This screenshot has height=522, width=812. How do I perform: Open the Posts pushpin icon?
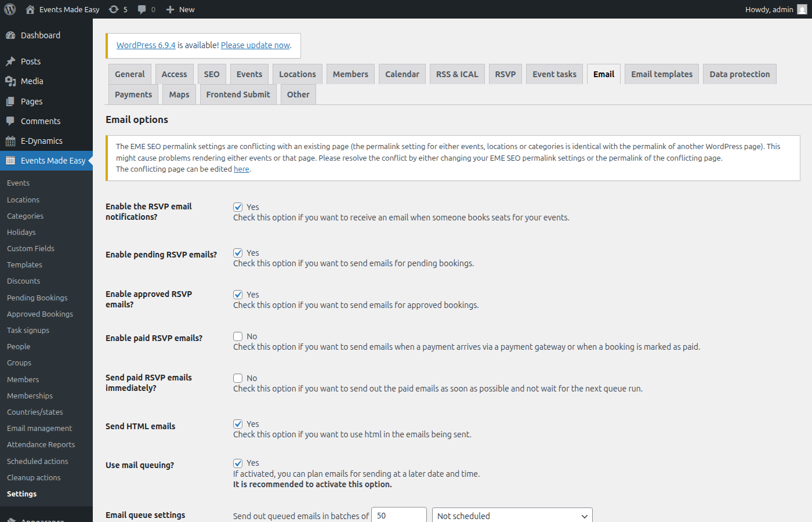click(12, 61)
